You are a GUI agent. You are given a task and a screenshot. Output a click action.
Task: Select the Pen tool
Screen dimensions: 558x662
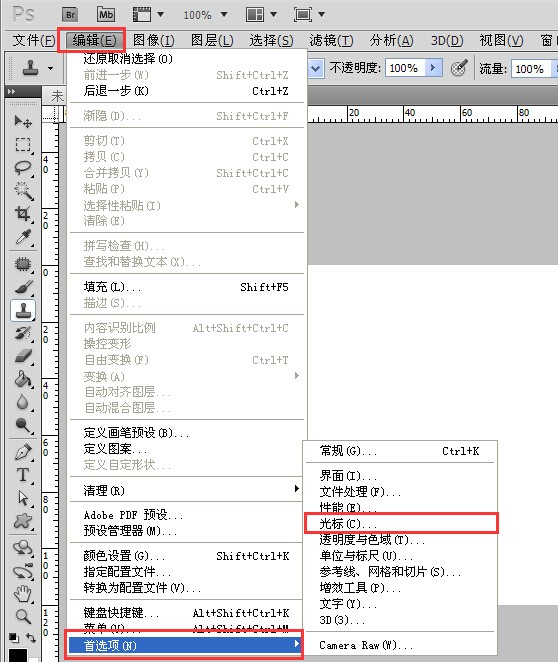23,452
